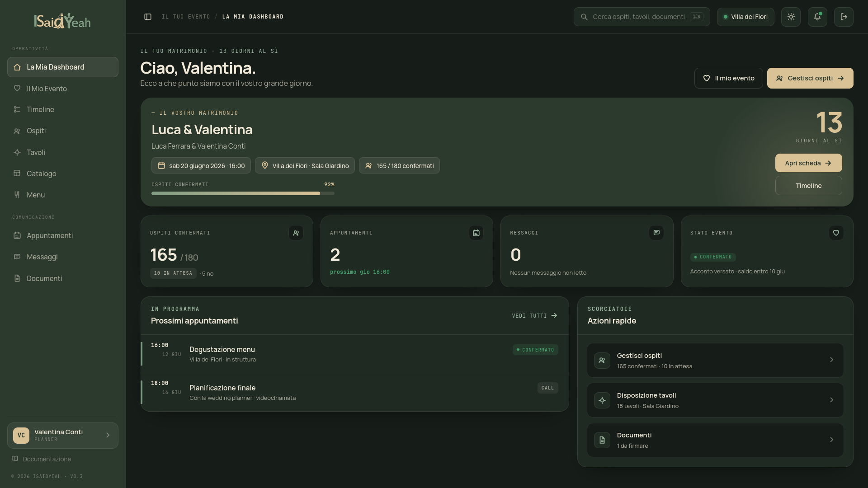Click the Tavoli icon in sidebar
Viewport: 868px width, 488px height.
pyautogui.click(x=17, y=152)
